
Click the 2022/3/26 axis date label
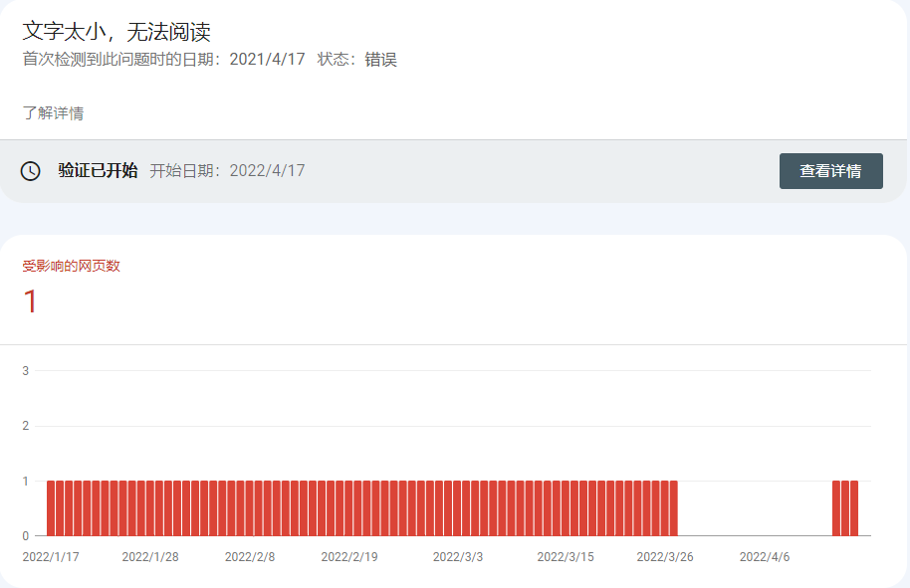665,557
